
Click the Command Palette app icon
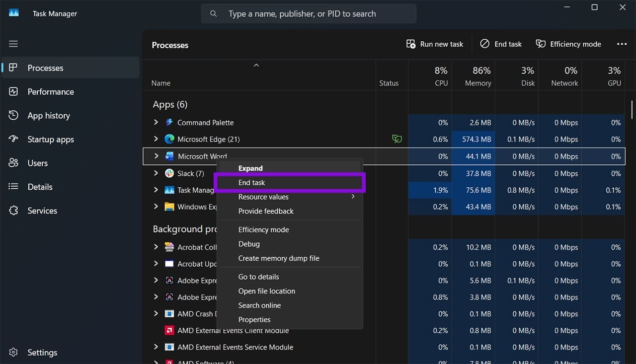point(169,123)
